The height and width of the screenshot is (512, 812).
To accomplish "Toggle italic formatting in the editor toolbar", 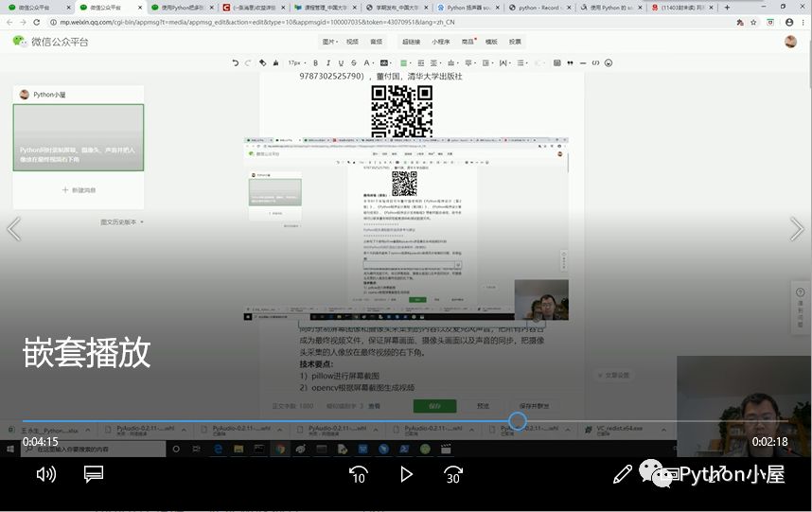I will click(328, 62).
